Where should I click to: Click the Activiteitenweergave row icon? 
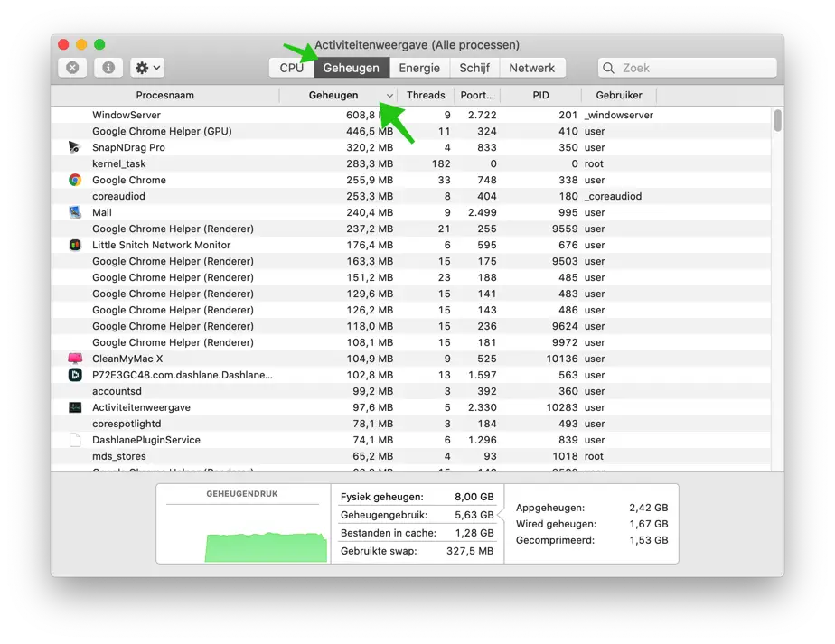pyautogui.click(x=75, y=407)
